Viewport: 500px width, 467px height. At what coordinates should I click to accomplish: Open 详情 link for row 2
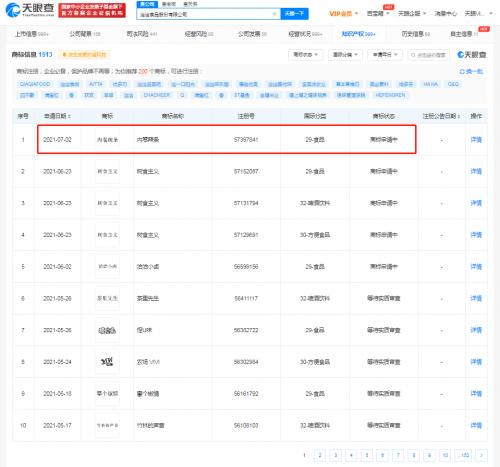(476, 171)
